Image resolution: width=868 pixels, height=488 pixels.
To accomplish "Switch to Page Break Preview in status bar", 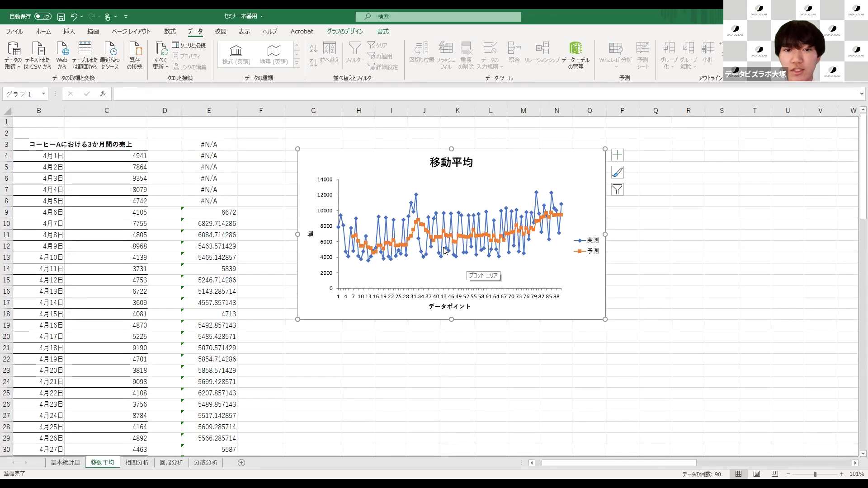I will 774,474.
